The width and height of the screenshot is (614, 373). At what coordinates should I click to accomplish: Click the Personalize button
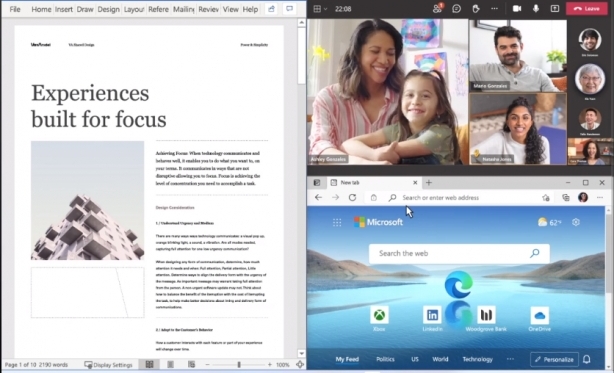point(554,359)
